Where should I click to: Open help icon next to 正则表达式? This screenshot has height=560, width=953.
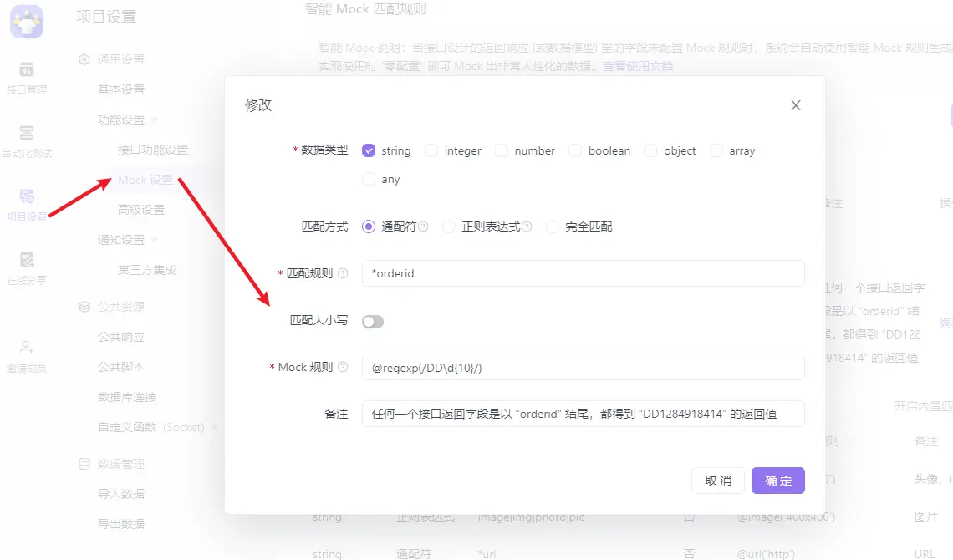(527, 227)
